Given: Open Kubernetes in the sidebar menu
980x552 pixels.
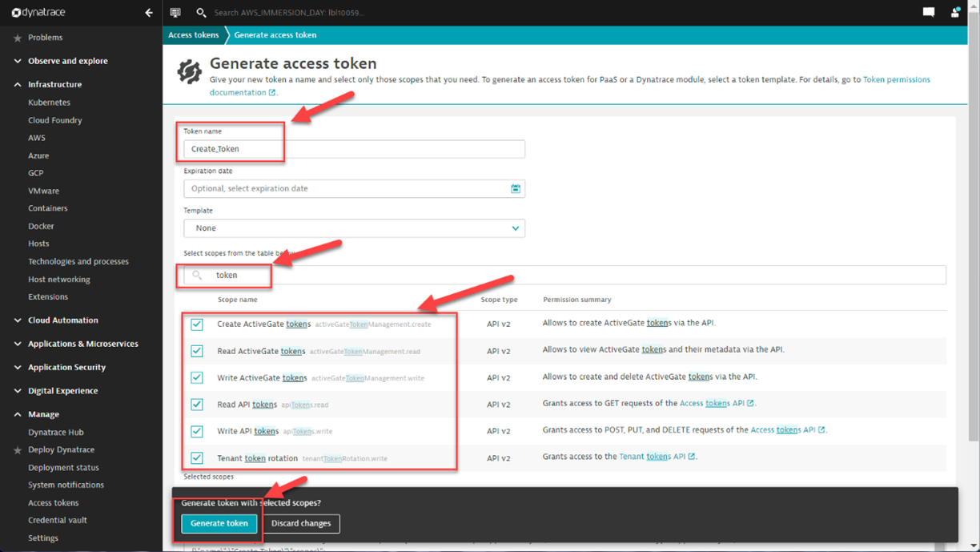Looking at the screenshot, I should (x=49, y=103).
